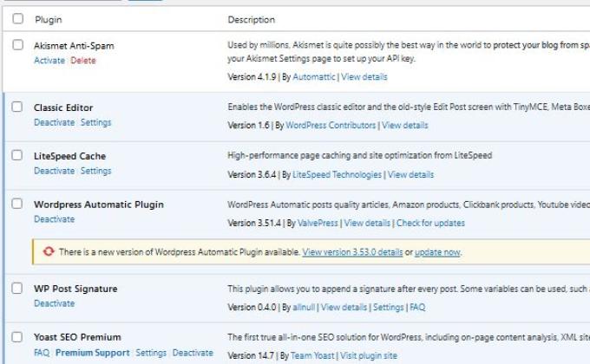Image resolution: width=590 pixels, height=364 pixels.
Task: Open the ValvePress author link
Action: tap(318, 223)
